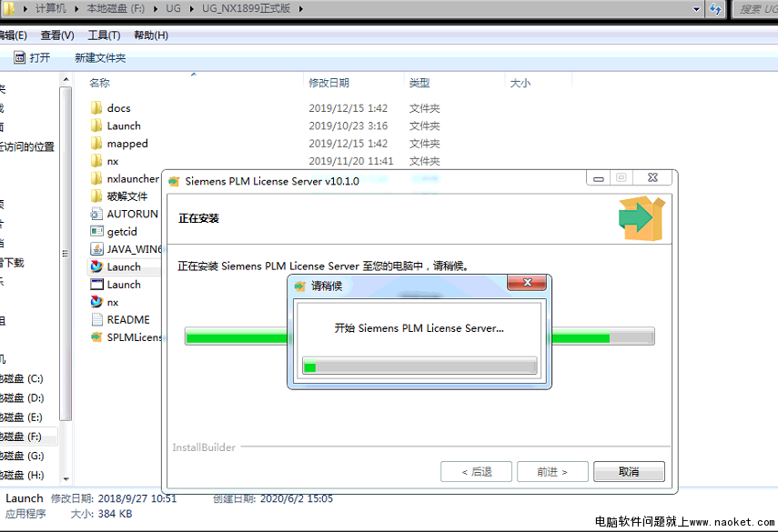This screenshot has height=532, width=778.
Task: Select the docs folder icon
Action: click(96, 108)
